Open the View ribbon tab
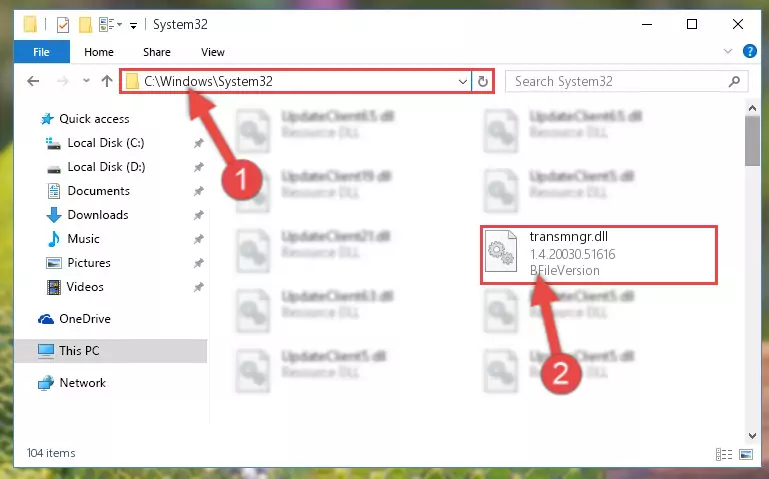769x479 pixels. click(x=213, y=52)
